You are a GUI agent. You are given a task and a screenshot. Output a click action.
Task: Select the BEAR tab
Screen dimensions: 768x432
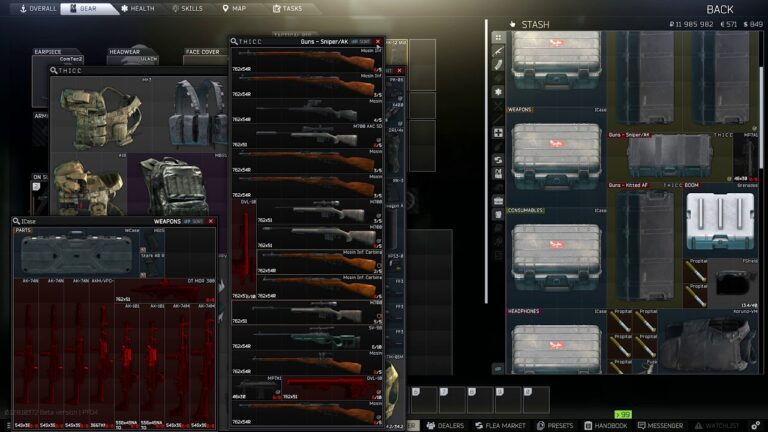point(87,9)
